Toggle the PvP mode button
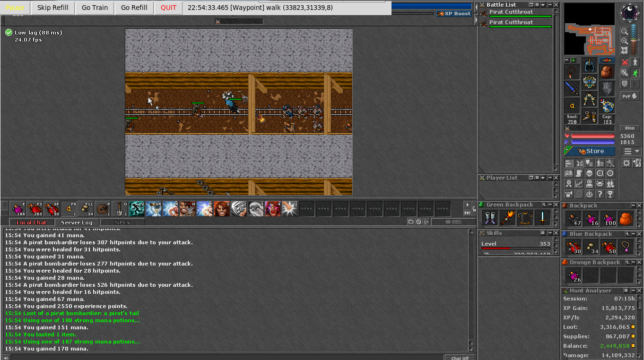644x360 pixels. (630, 96)
